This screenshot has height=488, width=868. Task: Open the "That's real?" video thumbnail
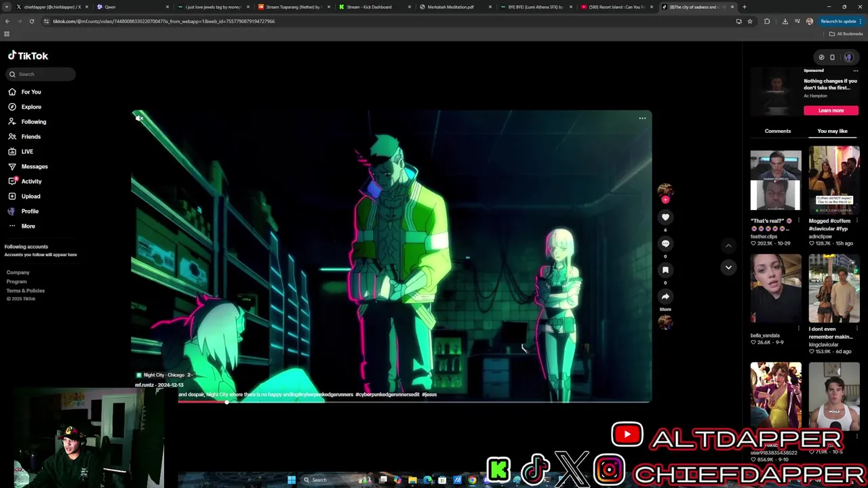pyautogui.click(x=776, y=180)
